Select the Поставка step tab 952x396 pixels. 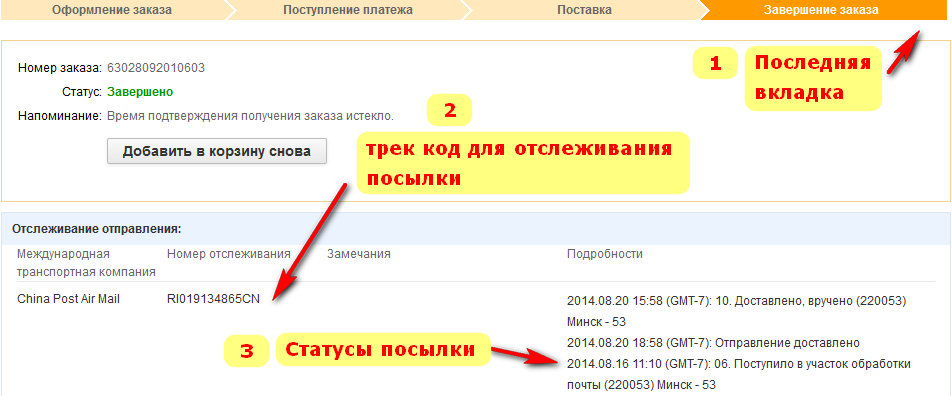coord(584,10)
